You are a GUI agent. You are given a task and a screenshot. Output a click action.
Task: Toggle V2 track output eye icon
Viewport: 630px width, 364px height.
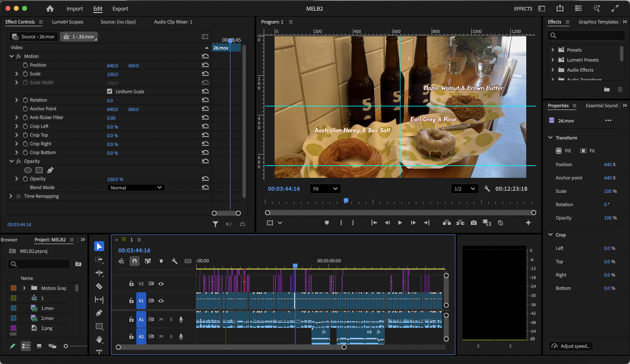coord(161,284)
